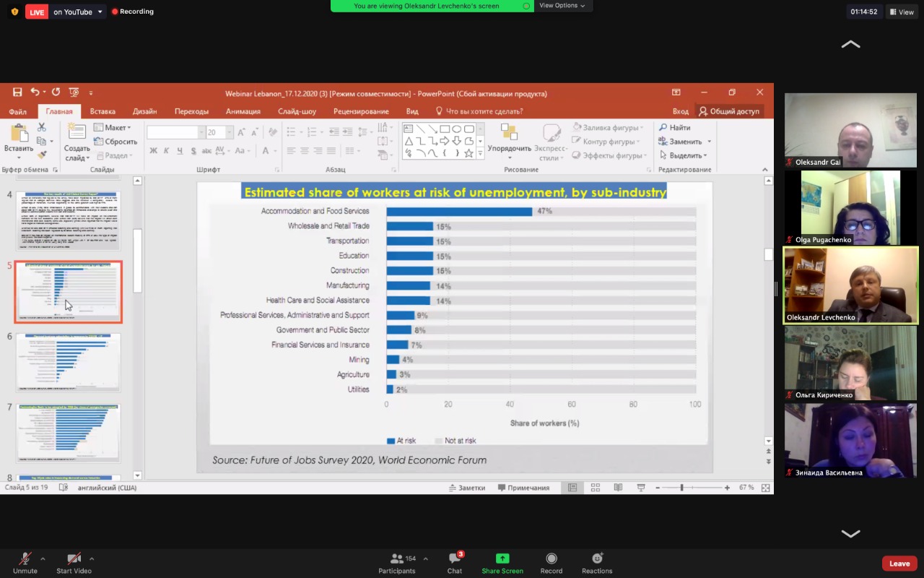Click the green Share Screen icon

pos(502,558)
